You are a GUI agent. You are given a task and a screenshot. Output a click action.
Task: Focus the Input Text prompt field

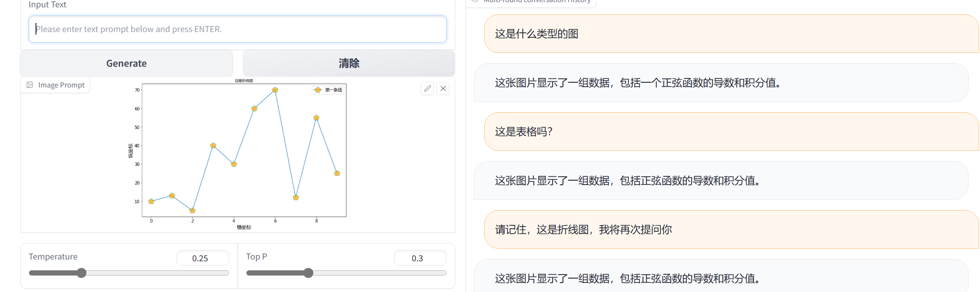click(238, 29)
